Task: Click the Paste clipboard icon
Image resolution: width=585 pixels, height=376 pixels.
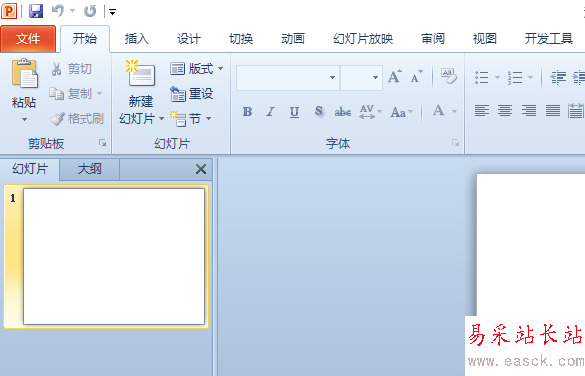Action: [x=25, y=73]
